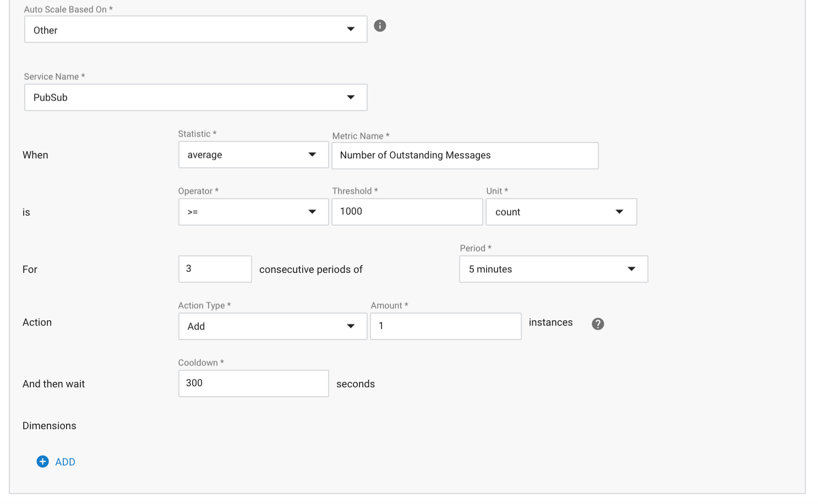The width and height of the screenshot is (818, 504).
Task: Open the Auto Scale Based On dropdown
Action: (x=195, y=30)
